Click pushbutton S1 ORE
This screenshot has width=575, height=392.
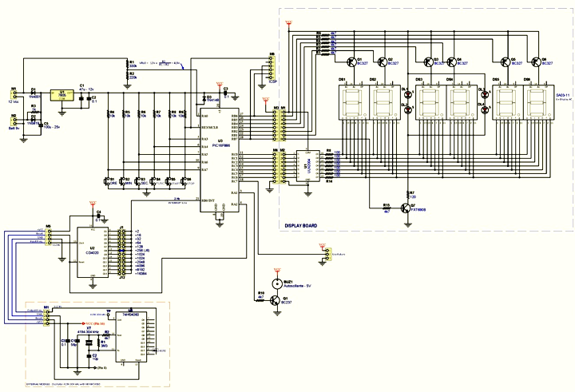coord(108,181)
